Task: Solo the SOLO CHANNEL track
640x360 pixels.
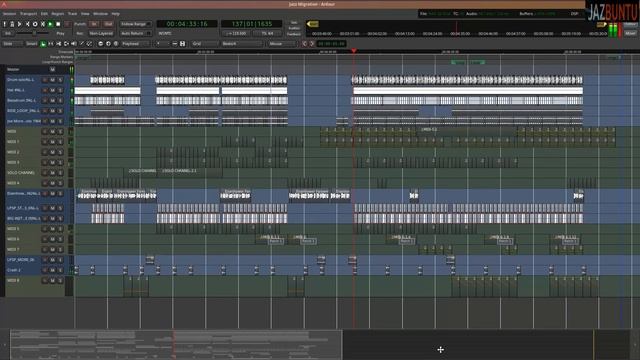Action: pos(60,173)
